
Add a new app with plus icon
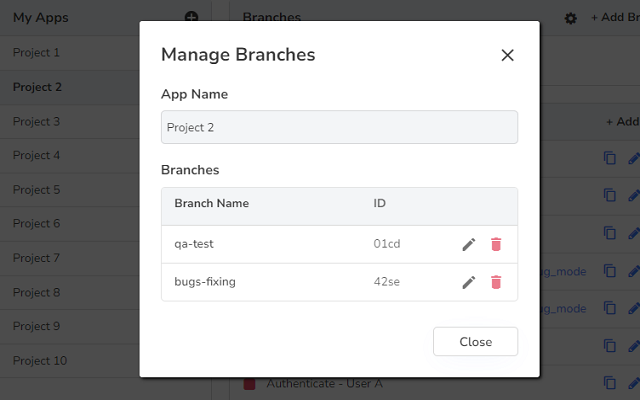192,17
